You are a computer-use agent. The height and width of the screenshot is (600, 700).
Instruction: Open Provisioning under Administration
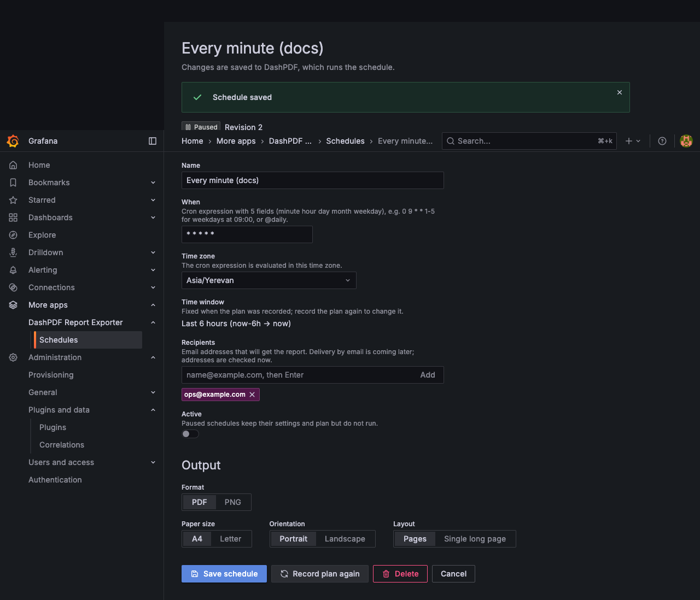(x=51, y=375)
